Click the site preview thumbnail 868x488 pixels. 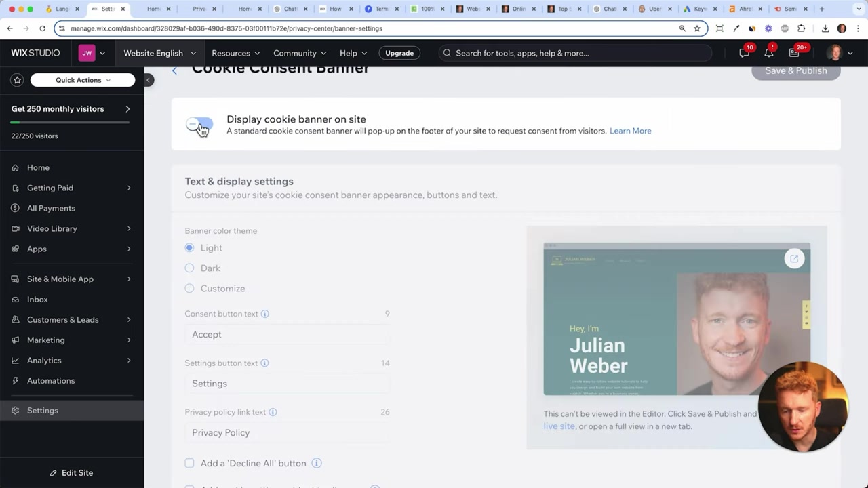point(677,319)
